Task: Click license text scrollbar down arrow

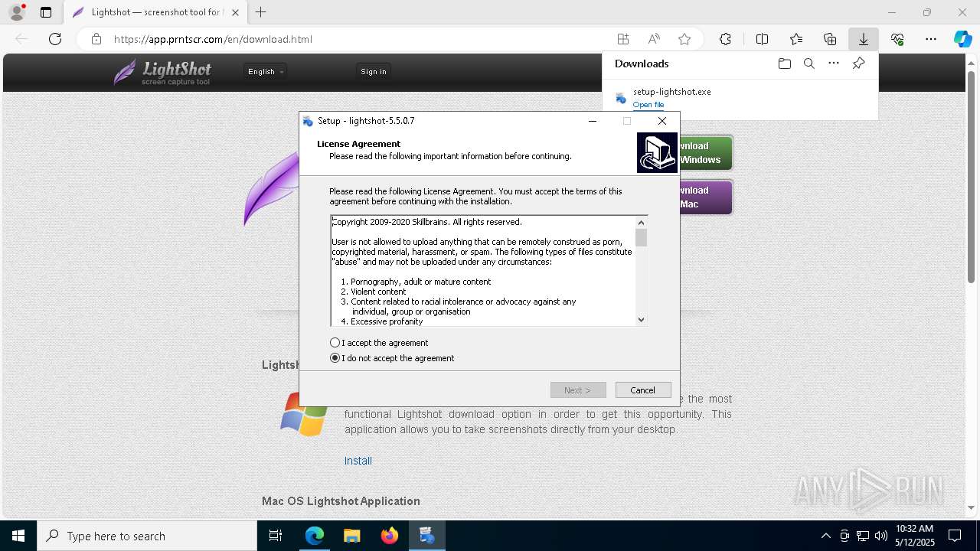Action: (642, 320)
